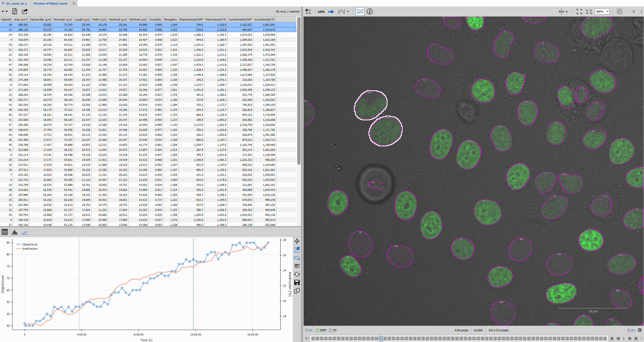This screenshot has height=342, width=644.
Task: Click the fit-to-screen zoom icon
Action: point(579,12)
